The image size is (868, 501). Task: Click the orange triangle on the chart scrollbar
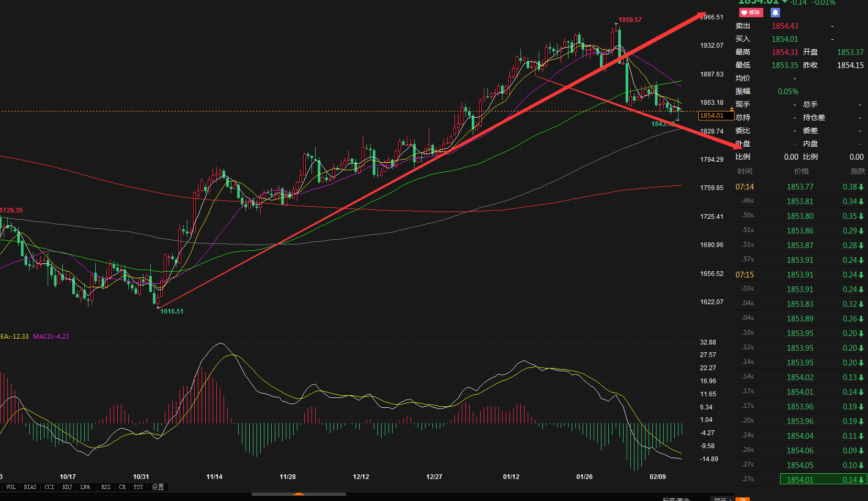tap(299, 494)
